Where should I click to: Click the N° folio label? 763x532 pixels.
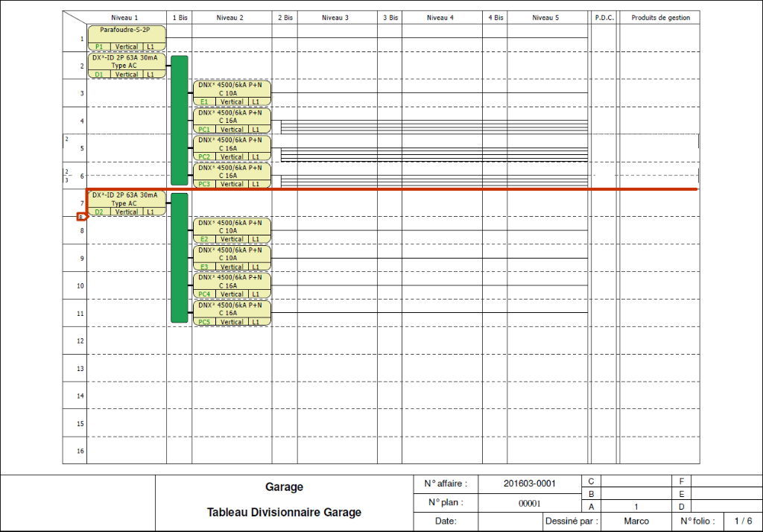(697, 521)
